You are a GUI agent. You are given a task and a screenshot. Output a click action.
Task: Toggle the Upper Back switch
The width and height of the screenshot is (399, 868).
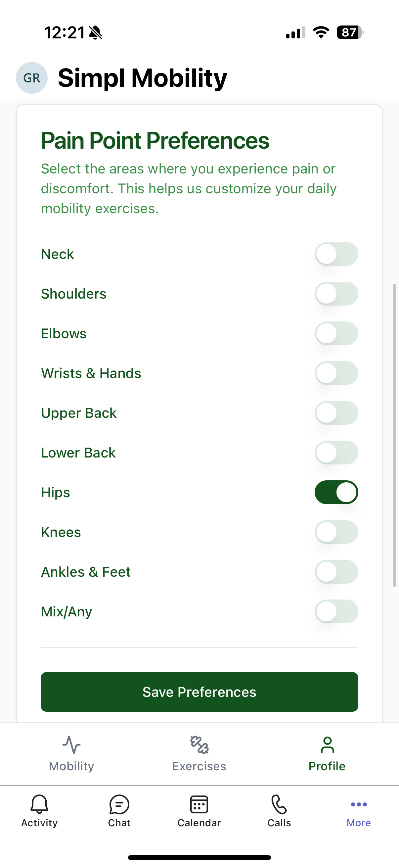[x=336, y=413]
